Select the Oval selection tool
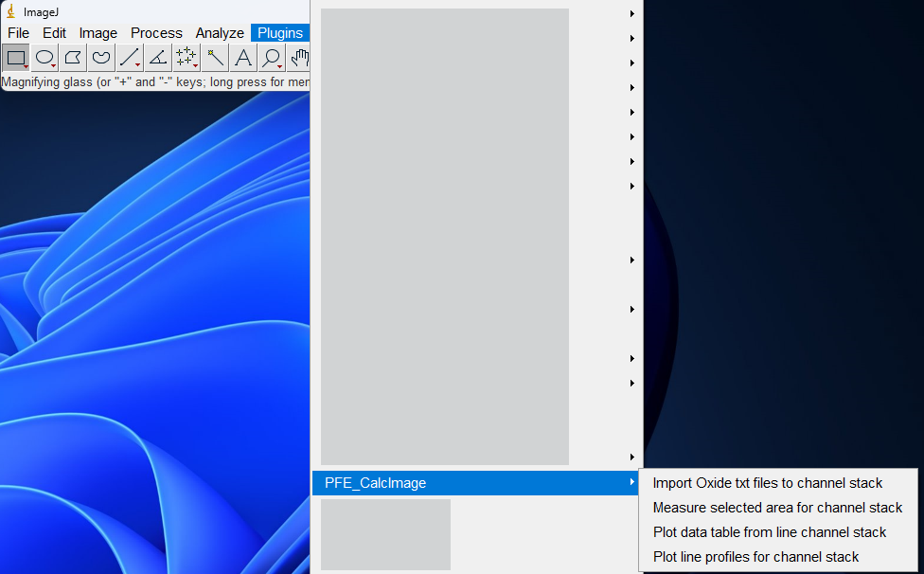924x574 pixels. pyautogui.click(x=44, y=58)
